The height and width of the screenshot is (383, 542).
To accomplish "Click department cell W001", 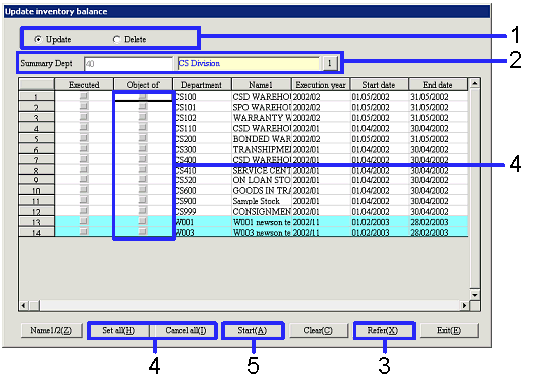I will coord(202,222).
